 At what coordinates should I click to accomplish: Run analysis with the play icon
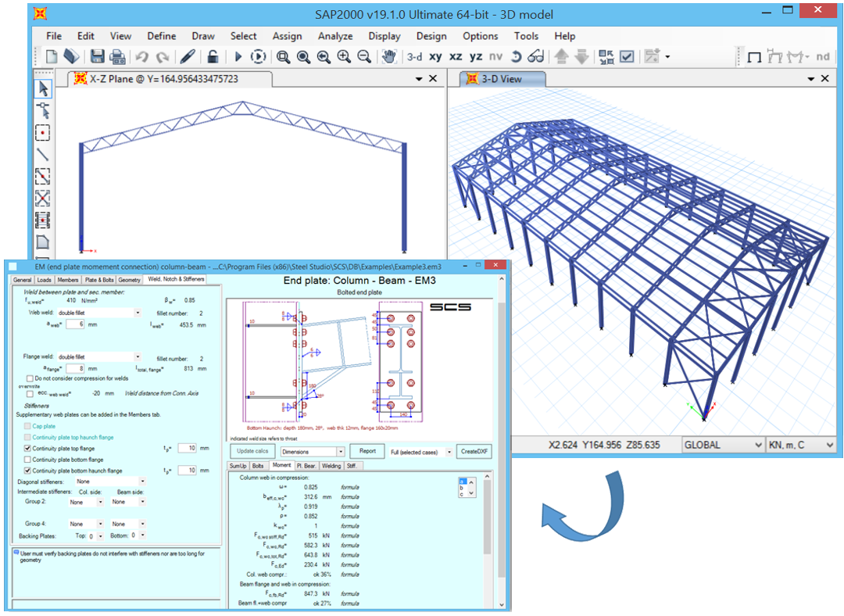click(238, 57)
